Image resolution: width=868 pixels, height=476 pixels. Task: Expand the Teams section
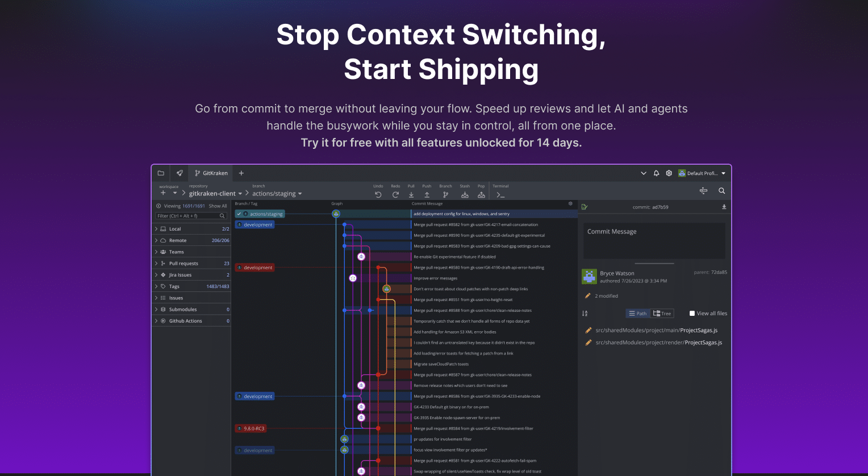[x=192, y=252]
